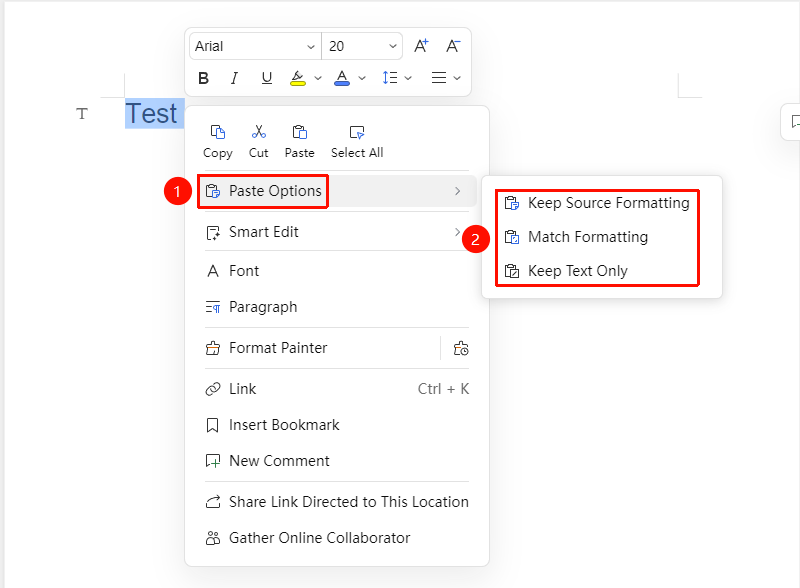Image resolution: width=800 pixels, height=588 pixels.
Task: Add a New Comment from the menu
Action: 337,461
